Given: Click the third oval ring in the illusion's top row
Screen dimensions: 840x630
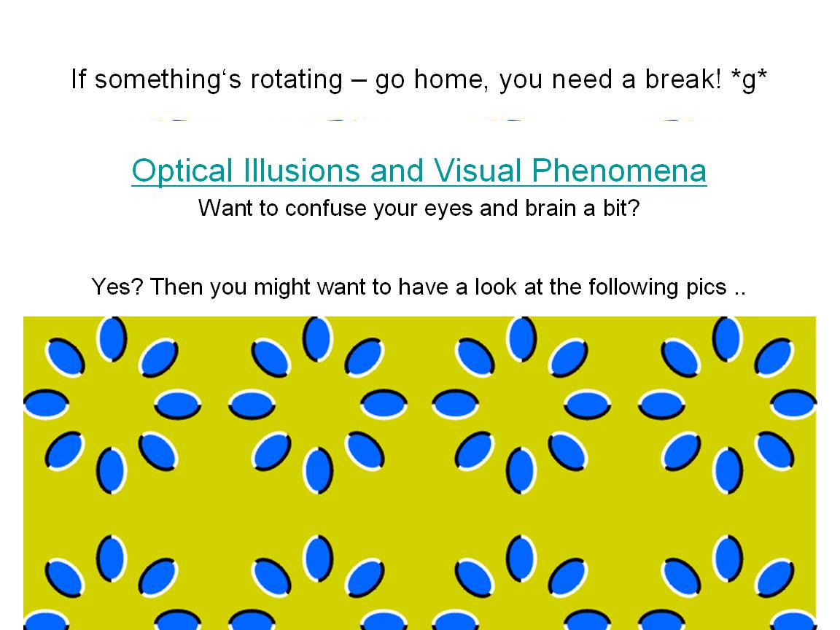Looking at the screenshot, I should click(521, 405).
